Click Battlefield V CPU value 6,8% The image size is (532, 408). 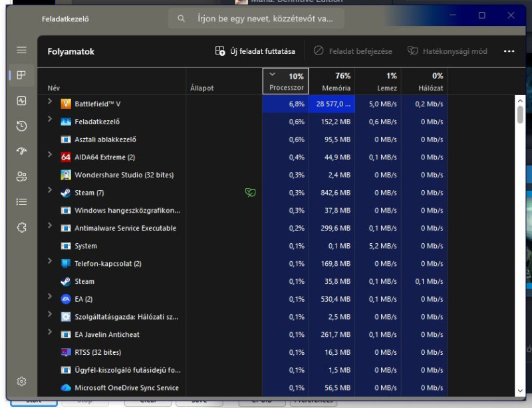click(x=297, y=104)
